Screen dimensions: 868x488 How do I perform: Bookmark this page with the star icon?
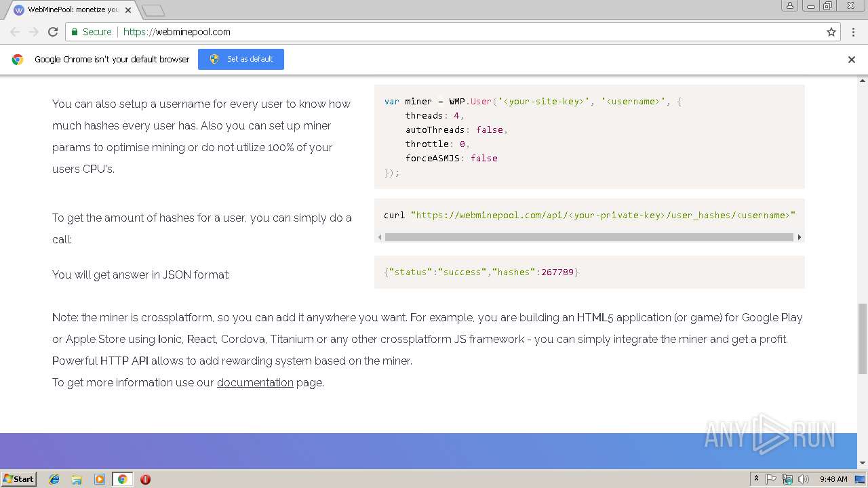[x=831, y=32]
